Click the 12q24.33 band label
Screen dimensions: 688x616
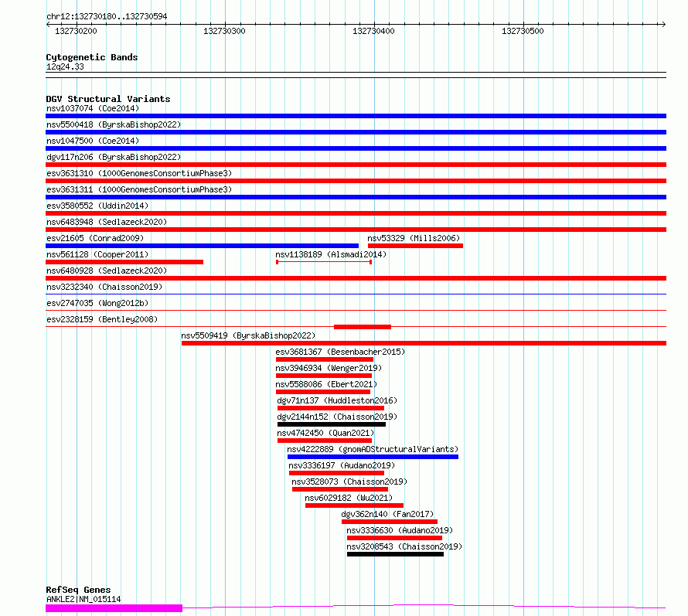coord(65,66)
